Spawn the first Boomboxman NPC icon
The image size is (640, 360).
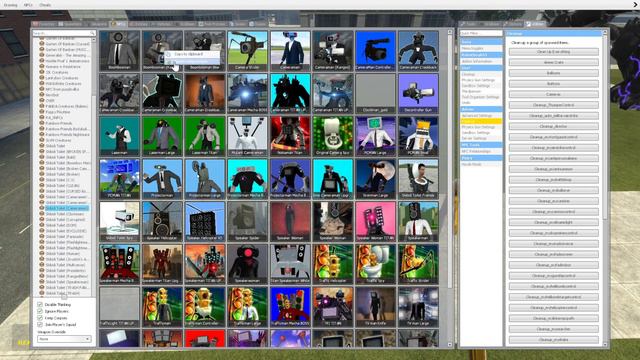119,51
